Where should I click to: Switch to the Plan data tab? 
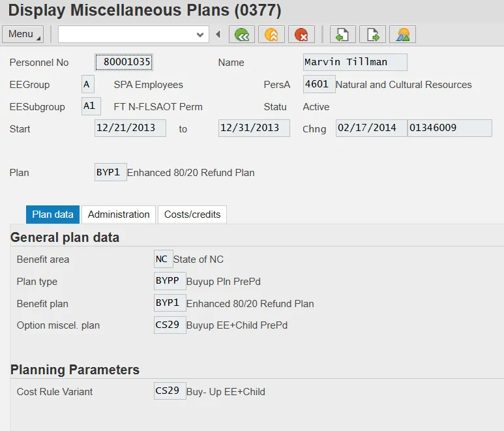pos(53,215)
